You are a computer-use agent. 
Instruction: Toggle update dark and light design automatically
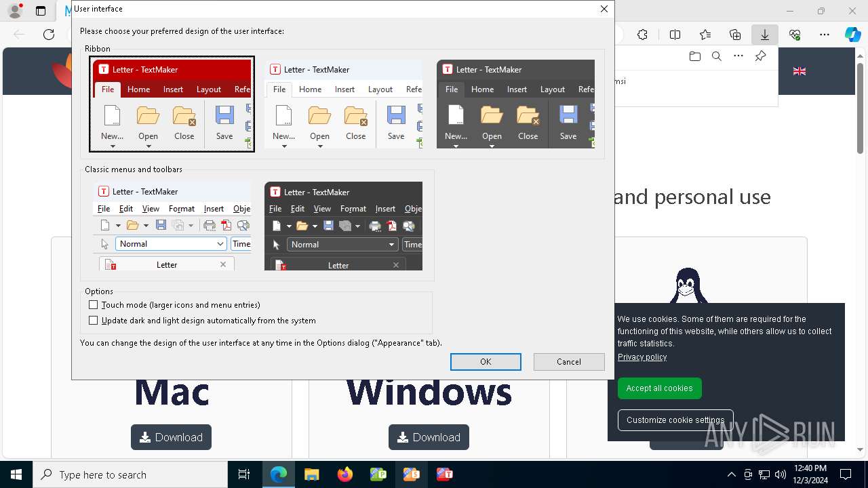click(x=94, y=321)
